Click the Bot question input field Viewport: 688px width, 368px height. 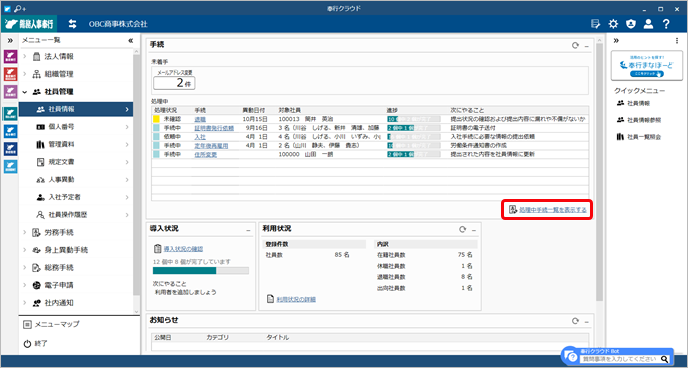pos(620,359)
